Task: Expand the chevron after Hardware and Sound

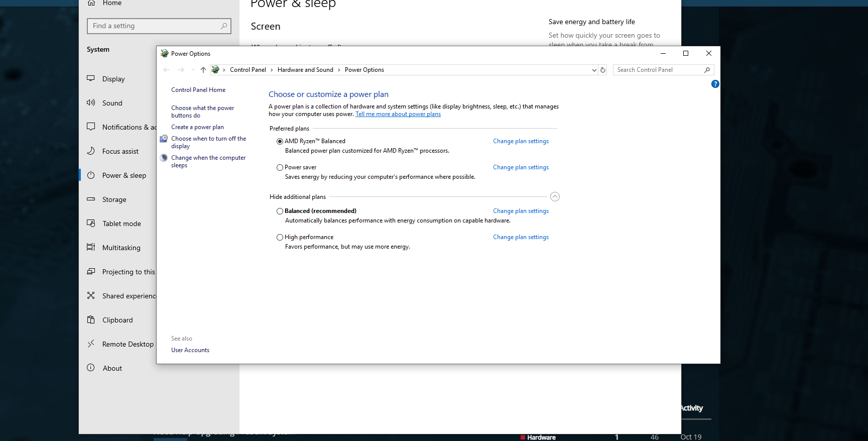Action: 339,70
